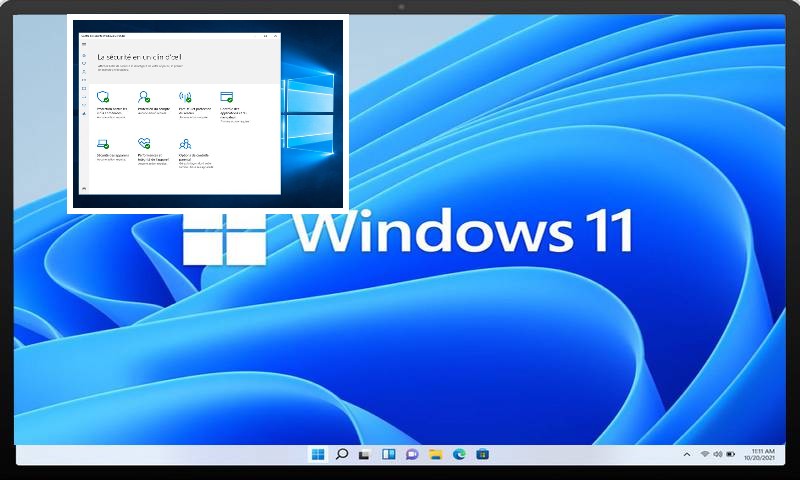Image resolution: width=800 pixels, height=480 pixels.
Task: Open File Explorer from the taskbar
Action: [435, 454]
